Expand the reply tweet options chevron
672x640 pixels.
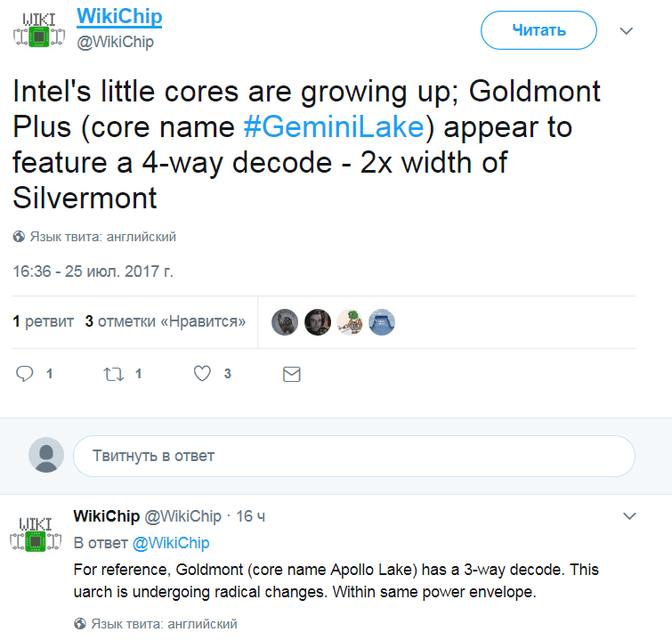tap(629, 516)
